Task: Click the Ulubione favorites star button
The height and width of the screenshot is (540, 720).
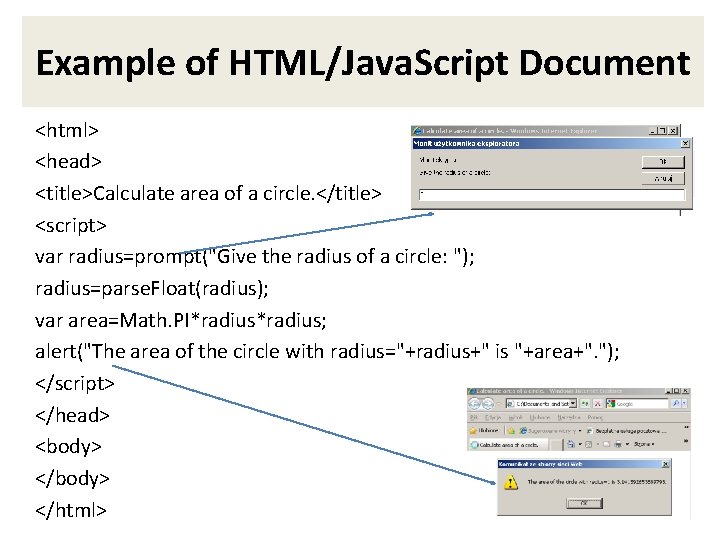Action: click(484, 431)
